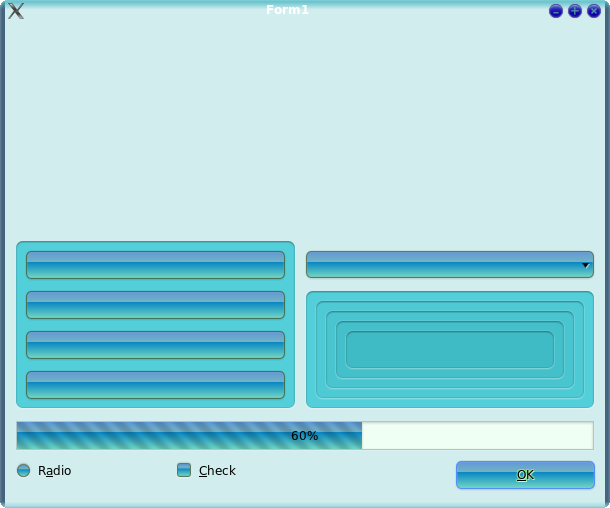610x508 pixels.
Task: Click the first blank button in group
Action: click(x=155, y=265)
